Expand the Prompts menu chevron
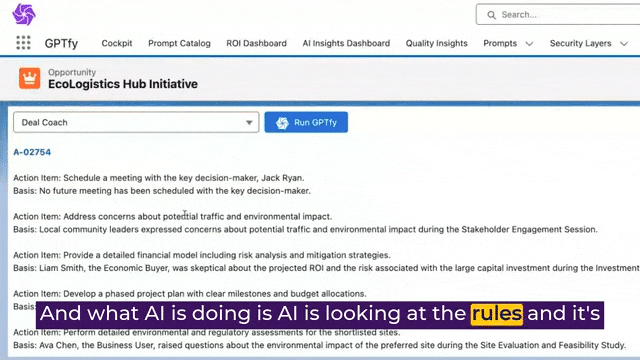The width and height of the screenshot is (640, 360). 529,44
